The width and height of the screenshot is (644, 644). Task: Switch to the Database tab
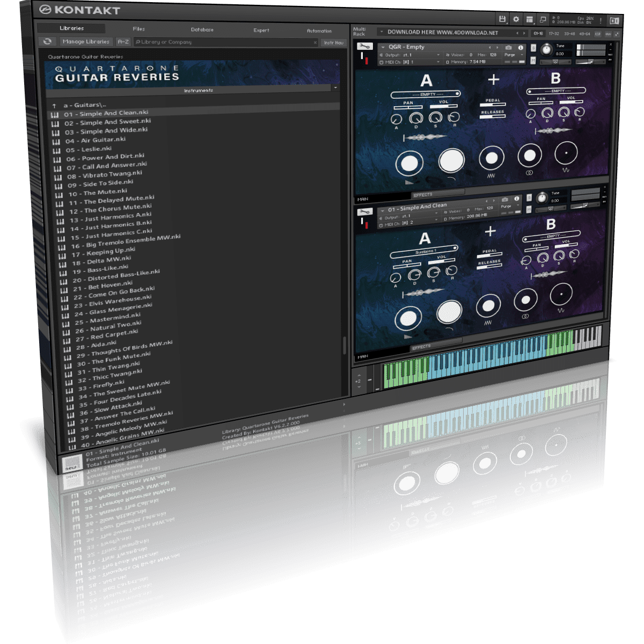click(x=202, y=30)
